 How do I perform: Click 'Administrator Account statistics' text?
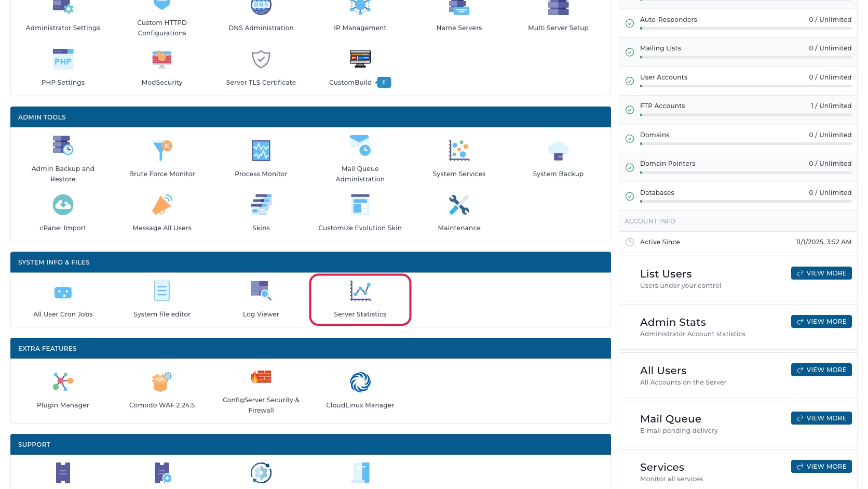pos(693,334)
